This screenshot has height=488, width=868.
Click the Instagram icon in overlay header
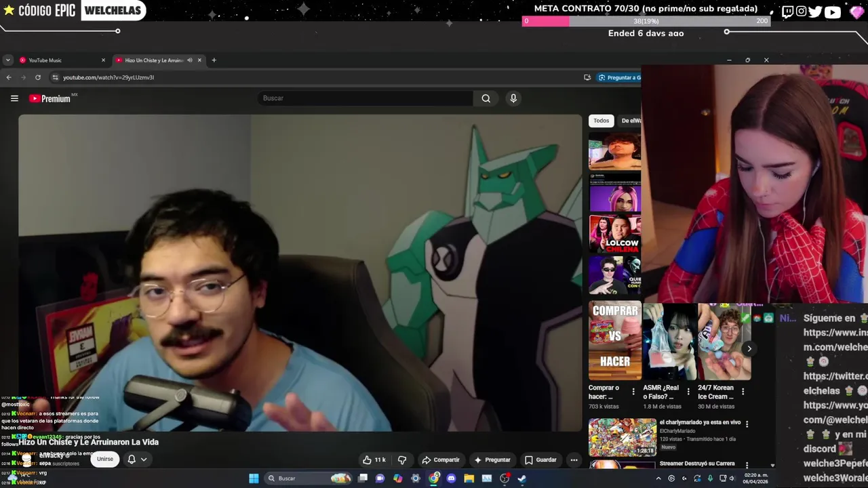[802, 12]
